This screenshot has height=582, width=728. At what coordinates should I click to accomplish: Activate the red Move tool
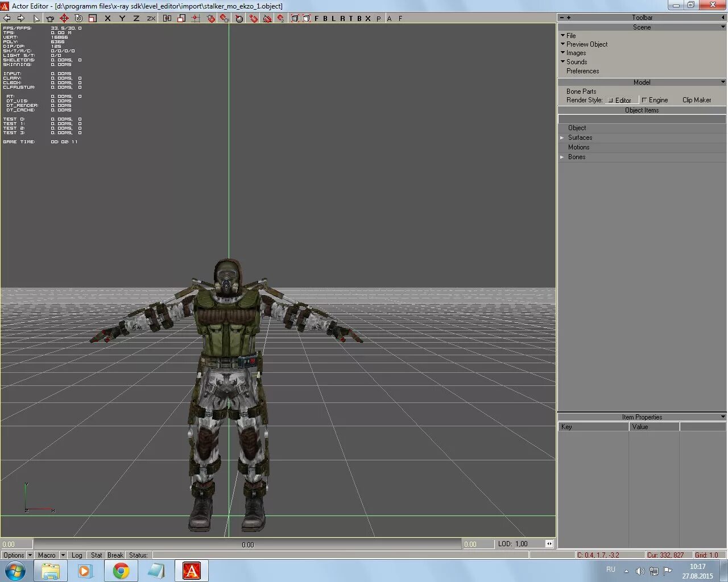64,18
